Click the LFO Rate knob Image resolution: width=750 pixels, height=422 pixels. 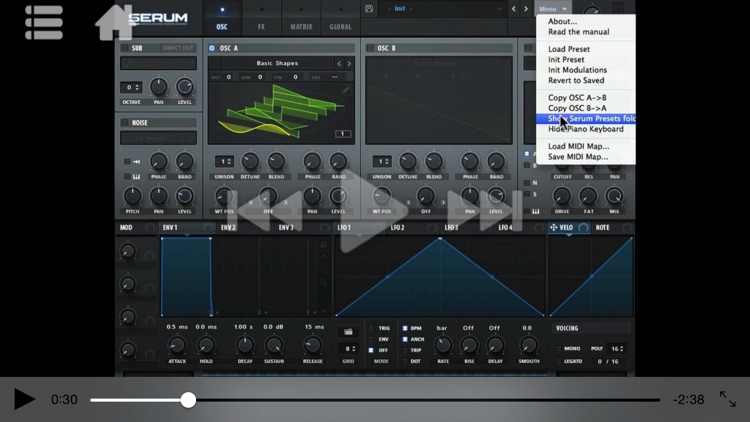click(443, 345)
